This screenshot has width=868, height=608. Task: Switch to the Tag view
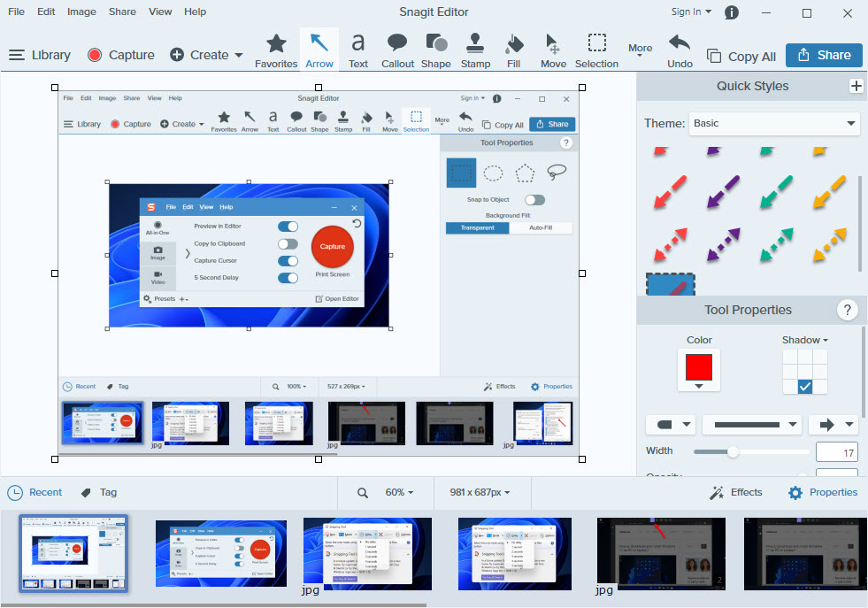[98, 492]
